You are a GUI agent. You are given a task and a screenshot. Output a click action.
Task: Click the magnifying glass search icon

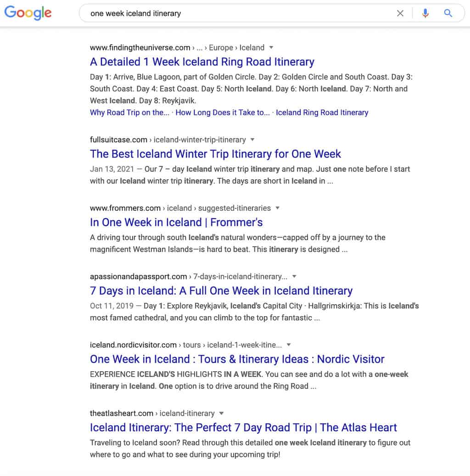(x=448, y=13)
